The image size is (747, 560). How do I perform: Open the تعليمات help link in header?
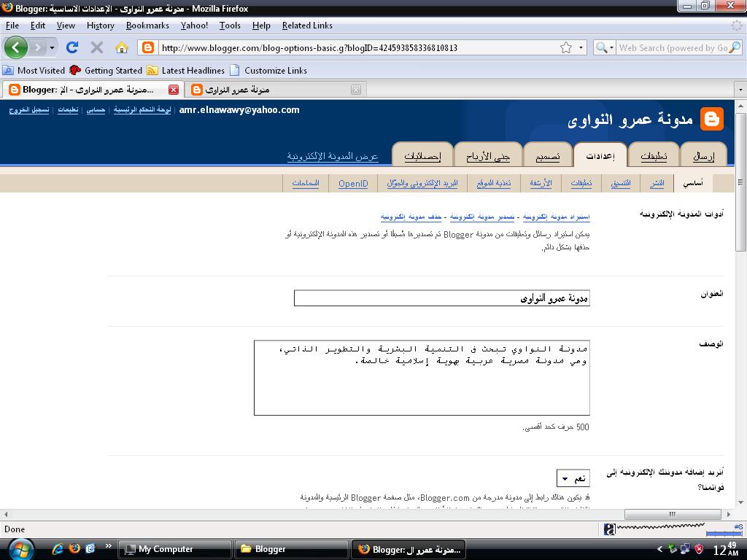pos(68,110)
